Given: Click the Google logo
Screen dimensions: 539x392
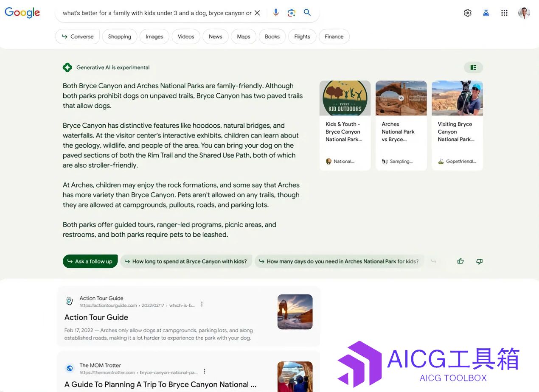Looking at the screenshot, I should pyautogui.click(x=22, y=13).
